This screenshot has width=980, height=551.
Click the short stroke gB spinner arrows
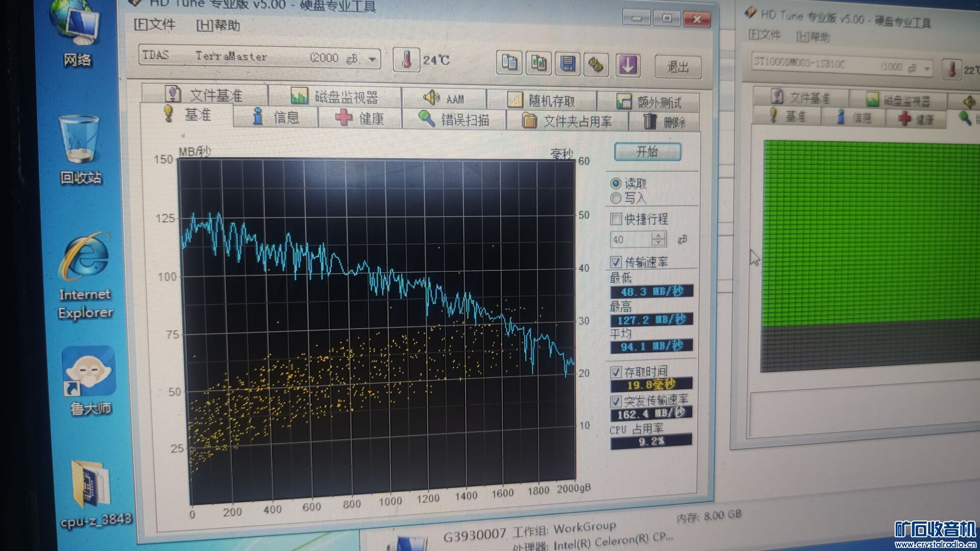pos(658,239)
